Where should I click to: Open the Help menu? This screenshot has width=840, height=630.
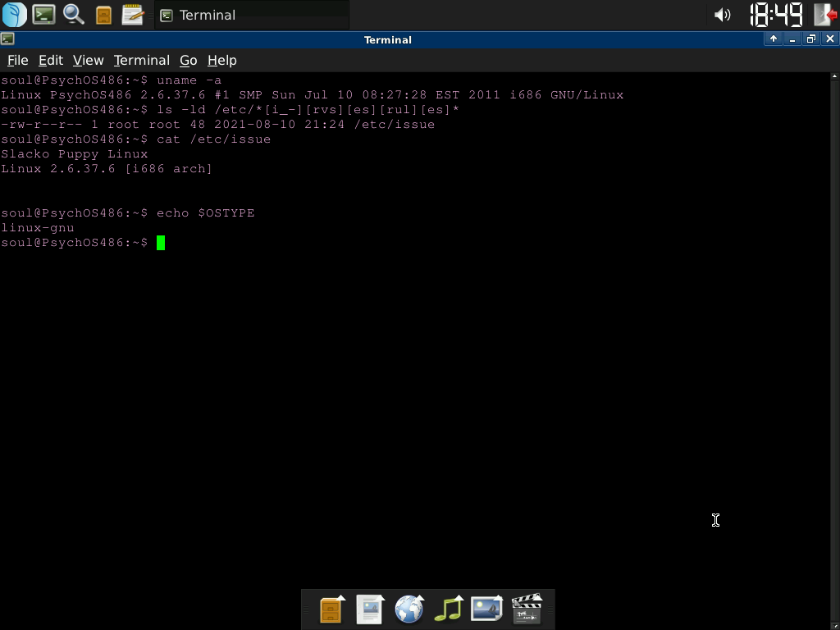[221, 60]
